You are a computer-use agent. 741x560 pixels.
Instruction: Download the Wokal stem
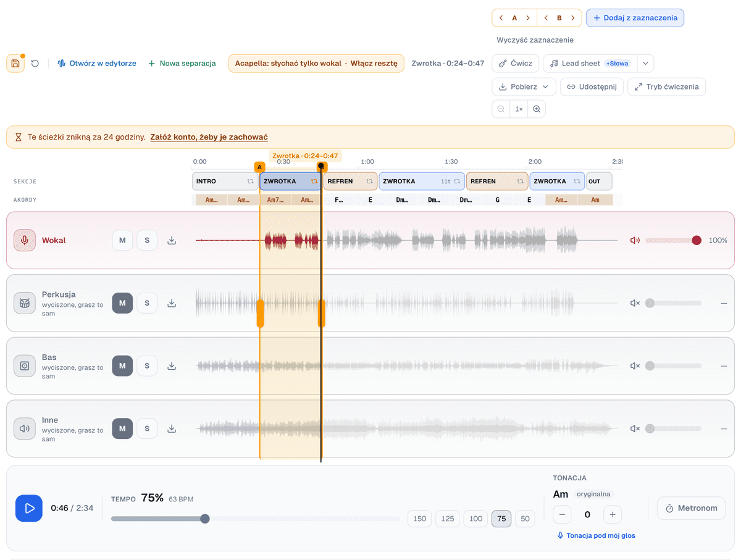coord(172,240)
